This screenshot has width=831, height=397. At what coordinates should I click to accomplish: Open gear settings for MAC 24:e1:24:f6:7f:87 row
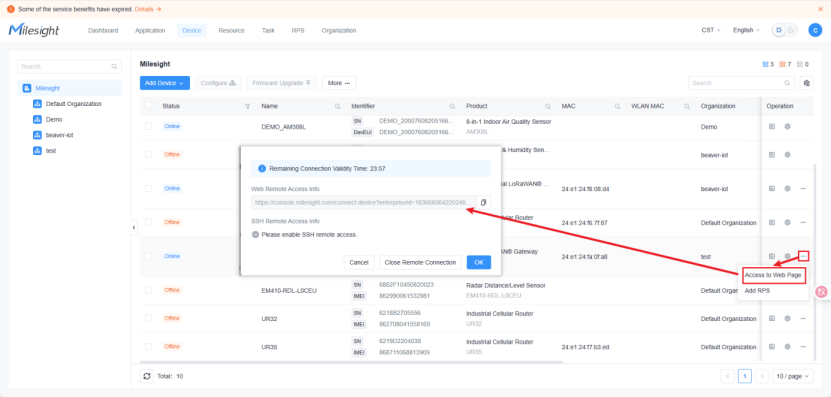788,223
